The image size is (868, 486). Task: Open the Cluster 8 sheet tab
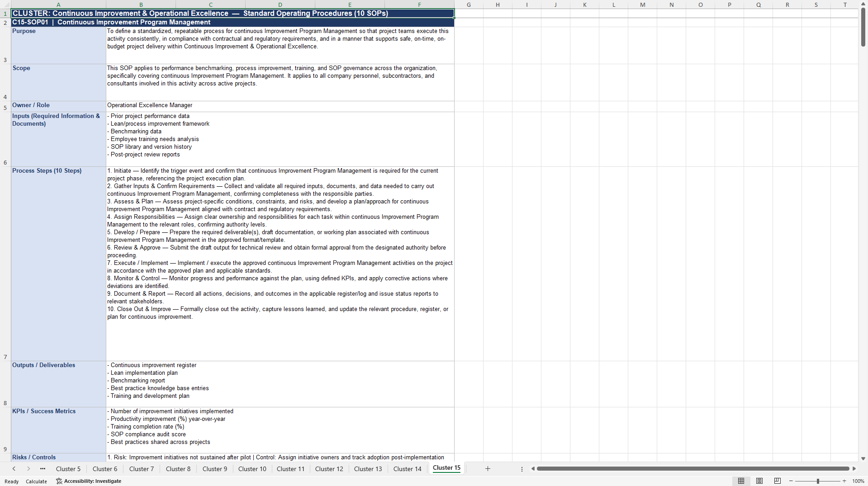(x=178, y=469)
